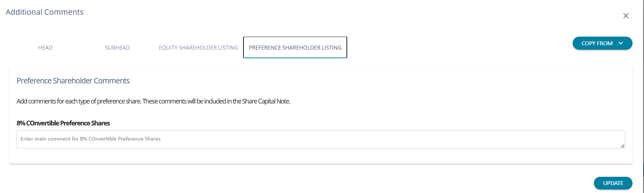Click the 'COPY FROM' text label

click(x=597, y=43)
